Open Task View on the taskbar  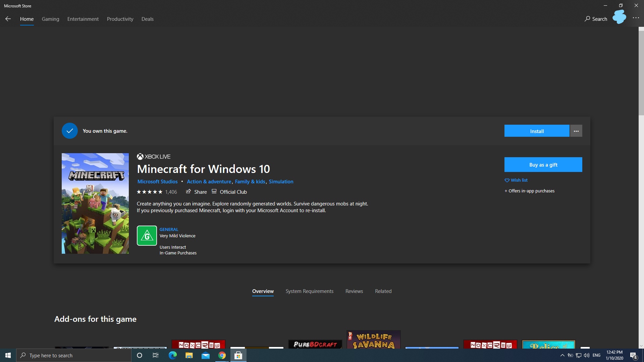tap(156, 355)
